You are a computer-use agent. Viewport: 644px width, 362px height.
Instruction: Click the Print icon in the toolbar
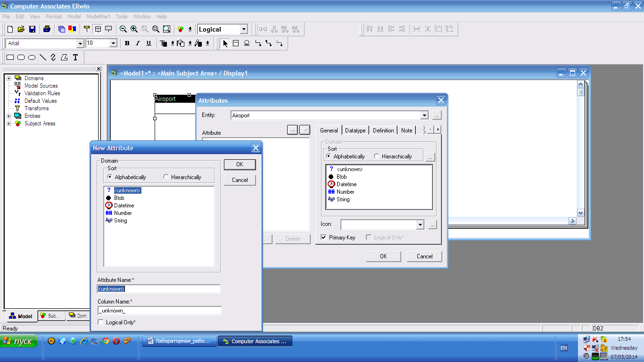click(47, 29)
